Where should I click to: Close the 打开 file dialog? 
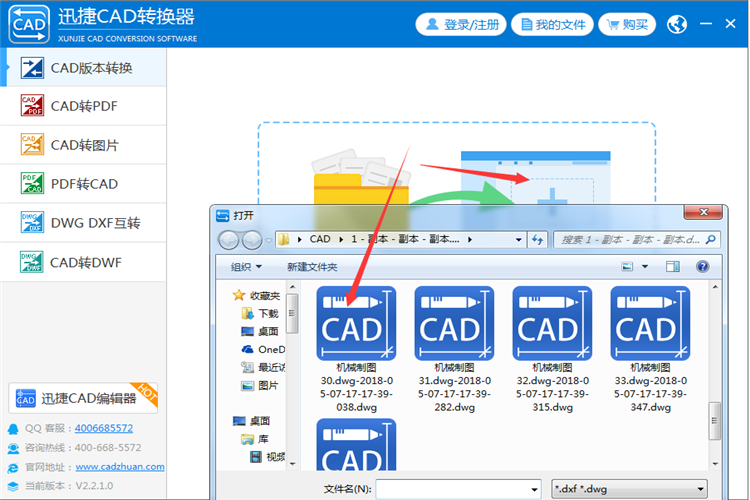tap(703, 212)
